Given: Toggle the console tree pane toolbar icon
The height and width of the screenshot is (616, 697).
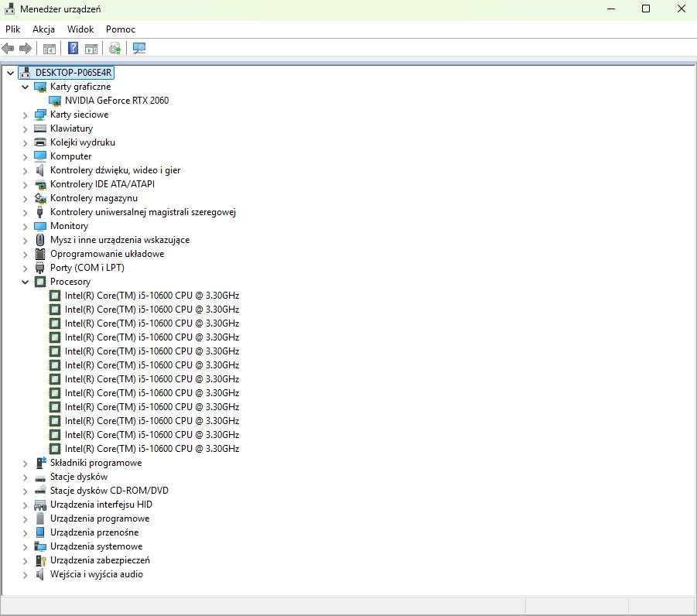Looking at the screenshot, I should (49, 48).
